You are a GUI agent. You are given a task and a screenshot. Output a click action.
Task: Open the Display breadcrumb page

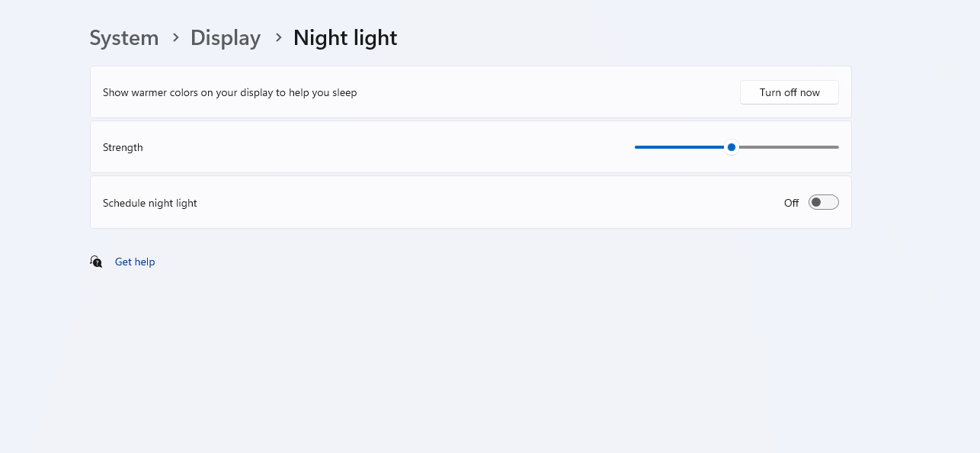[226, 37]
